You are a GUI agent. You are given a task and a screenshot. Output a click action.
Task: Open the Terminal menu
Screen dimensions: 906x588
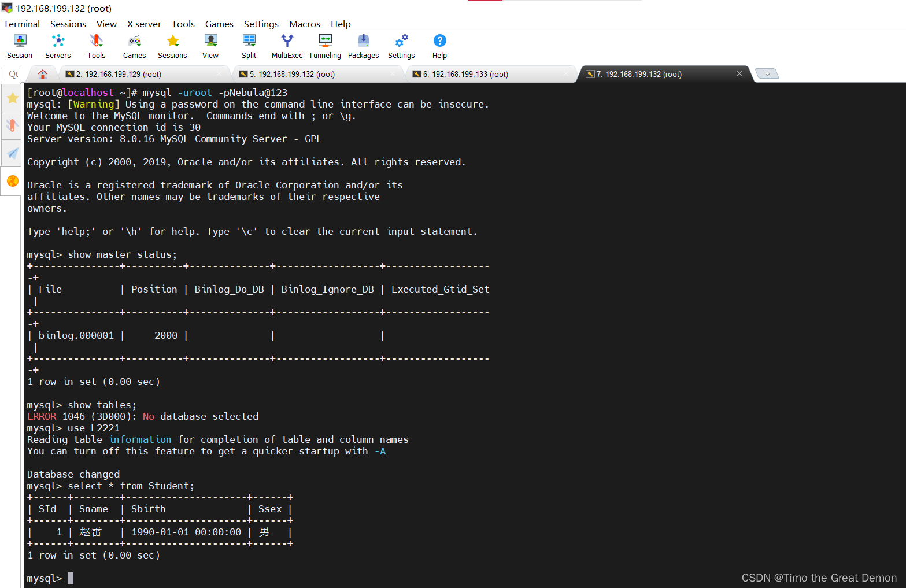pos(21,24)
